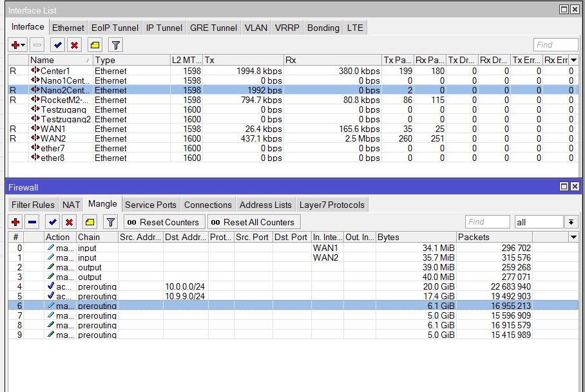Add comment with yellow note icon in Firewall
The image size is (585, 392).
[x=90, y=222]
